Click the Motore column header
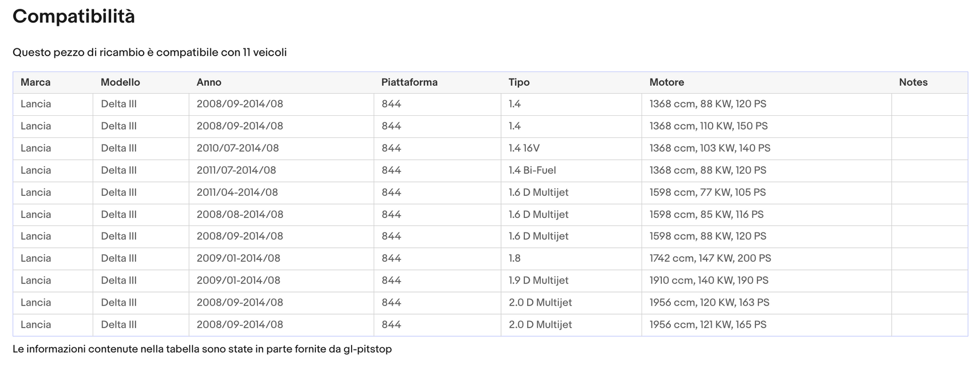This screenshot has width=980, height=368. (666, 82)
